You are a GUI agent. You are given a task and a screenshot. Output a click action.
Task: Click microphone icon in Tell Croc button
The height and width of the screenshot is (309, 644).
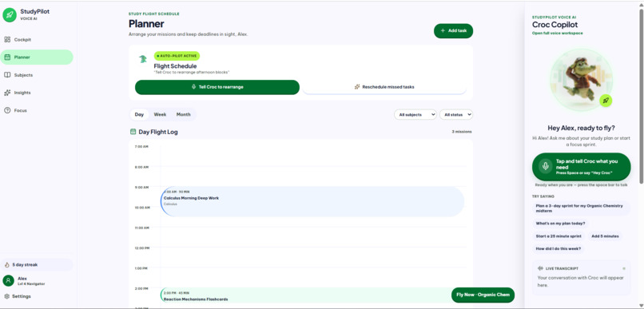tap(194, 87)
